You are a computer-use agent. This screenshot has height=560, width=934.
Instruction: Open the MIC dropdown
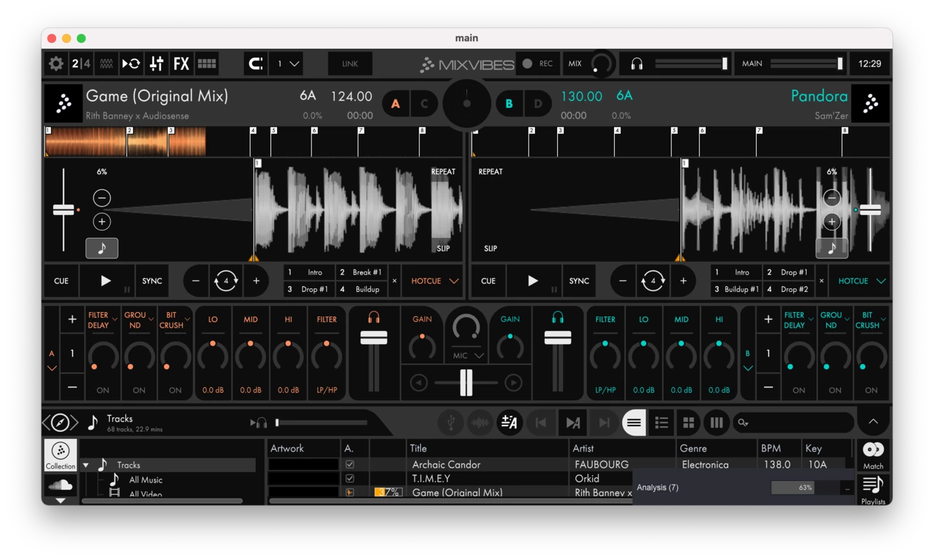click(x=468, y=356)
